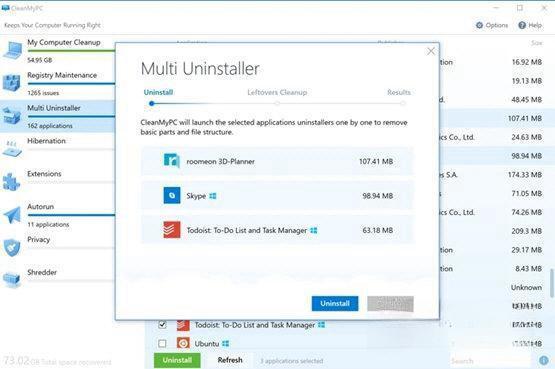
Task: Select the Autorun paper plane icon
Action: (12, 215)
